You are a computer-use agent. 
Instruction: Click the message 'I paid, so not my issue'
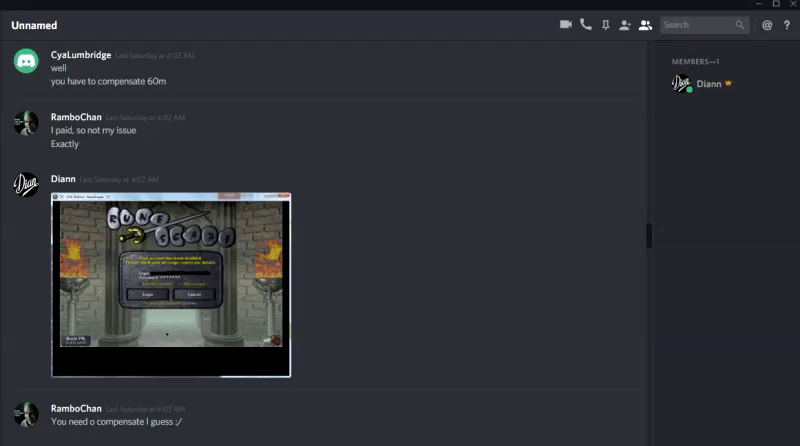coord(93,130)
